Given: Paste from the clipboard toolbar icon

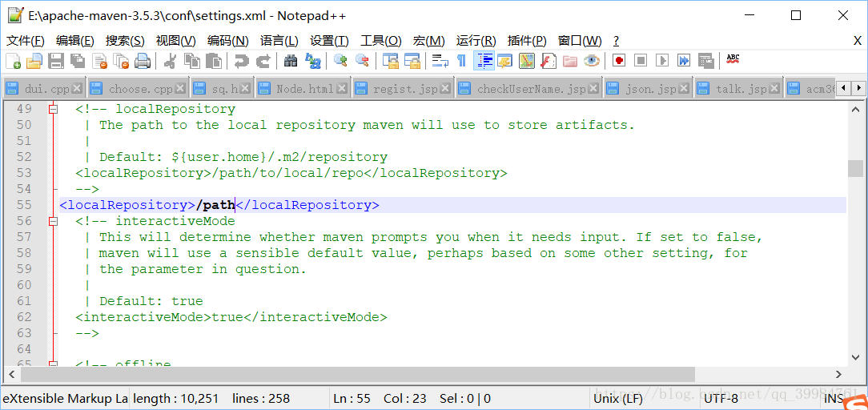Looking at the screenshot, I should click(214, 60).
